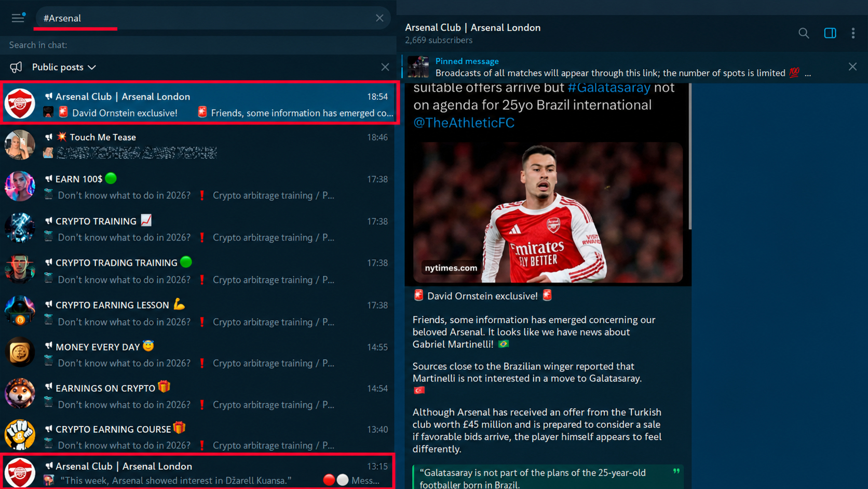Screen dimensions: 868x489
Task: Click the megaphone icon beside Public posts
Action: [x=16, y=67]
